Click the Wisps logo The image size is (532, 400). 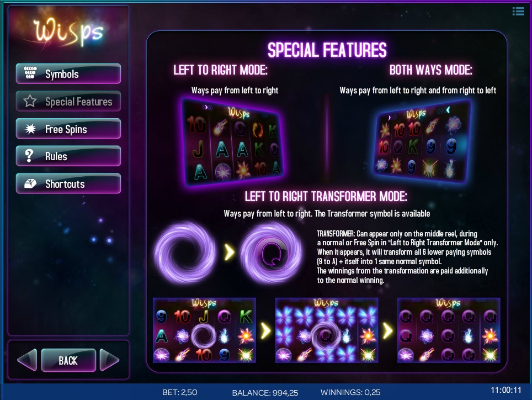tap(68, 32)
